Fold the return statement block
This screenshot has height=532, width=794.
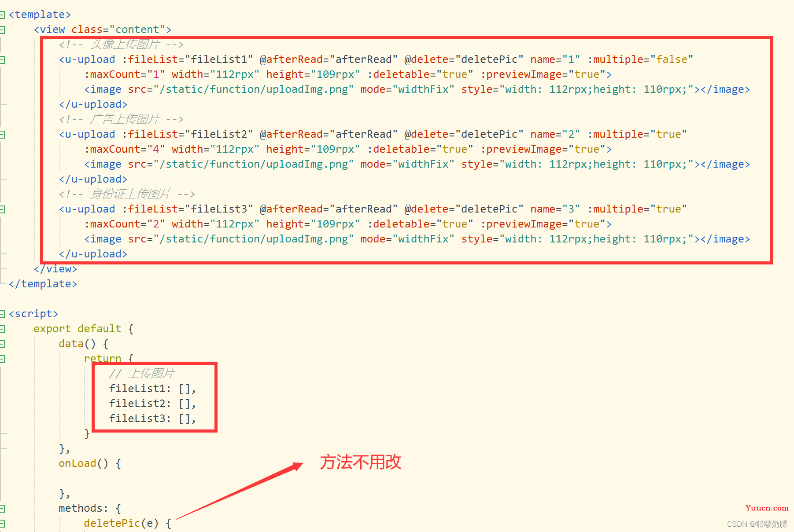pyautogui.click(x=2, y=359)
